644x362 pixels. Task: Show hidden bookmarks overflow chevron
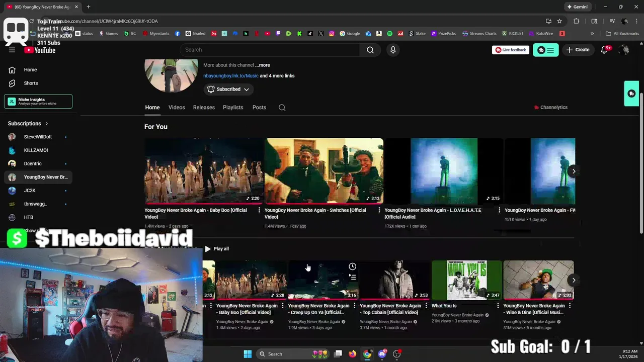[x=592, y=34]
